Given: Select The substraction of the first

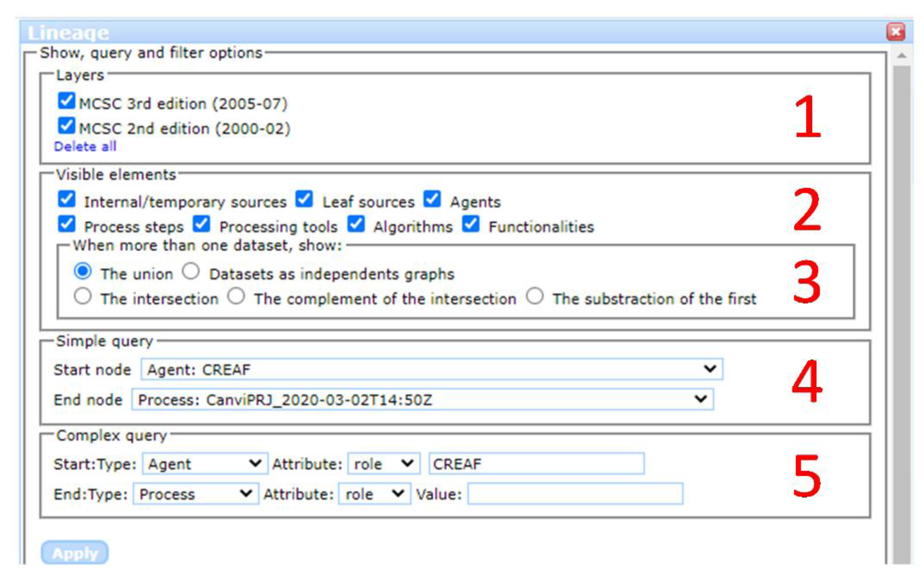Looking at the screenshot, I should click(535, 296).
